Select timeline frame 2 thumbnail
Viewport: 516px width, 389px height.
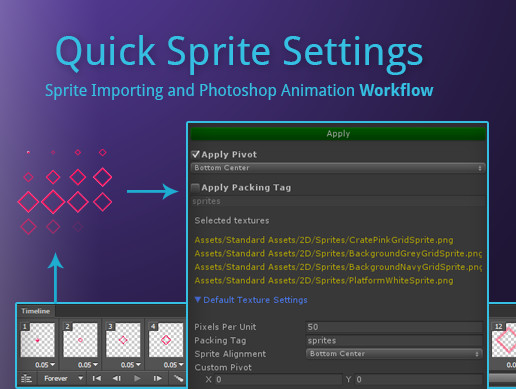(x=80, y=340)
